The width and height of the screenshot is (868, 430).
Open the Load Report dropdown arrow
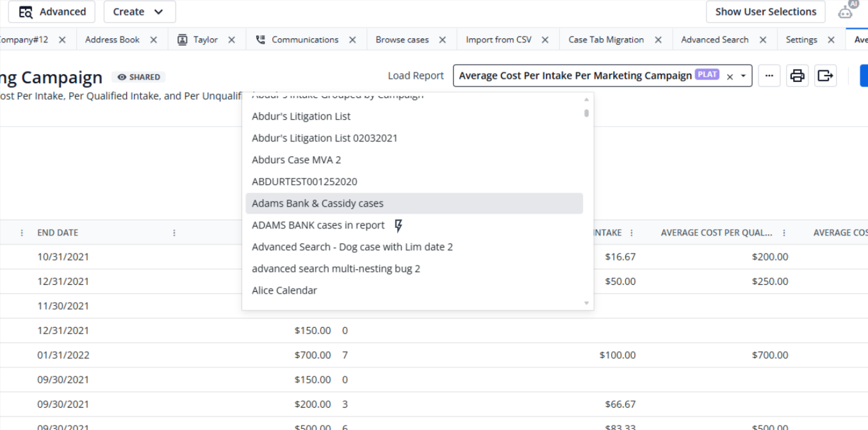pyautogui.click(x=744, y=76)
